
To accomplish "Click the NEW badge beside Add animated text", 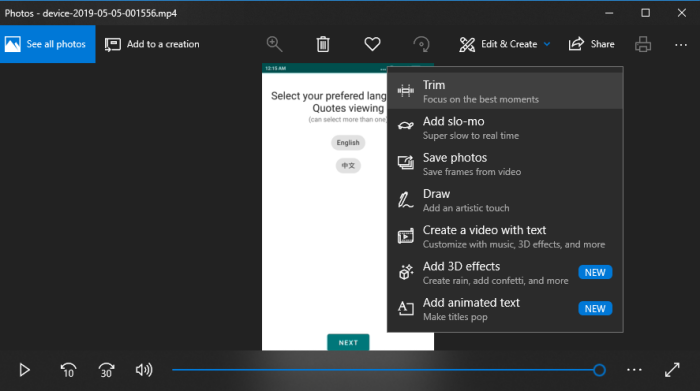I will click(595, 308).
